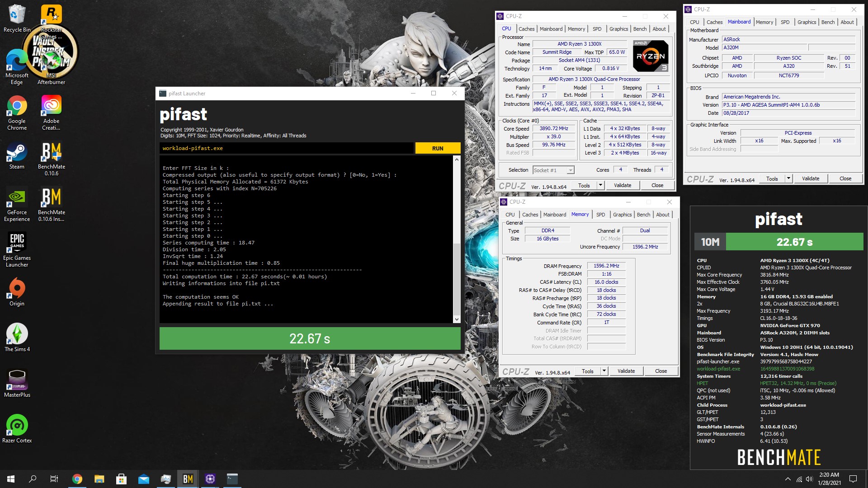Click Tools button in Memory window
Screen dimensions: 868x488
click(587, 371)
